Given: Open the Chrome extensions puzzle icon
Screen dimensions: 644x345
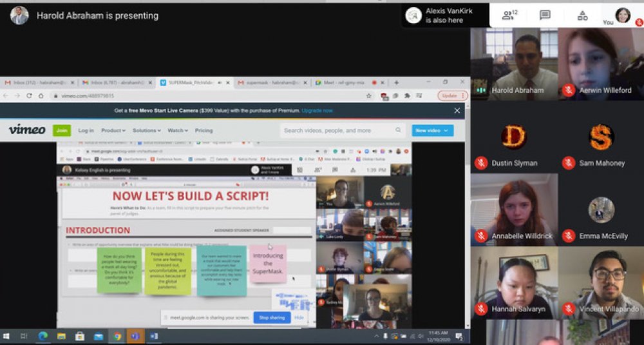Looking at the screenshot, I should click(x=407, y=95).
